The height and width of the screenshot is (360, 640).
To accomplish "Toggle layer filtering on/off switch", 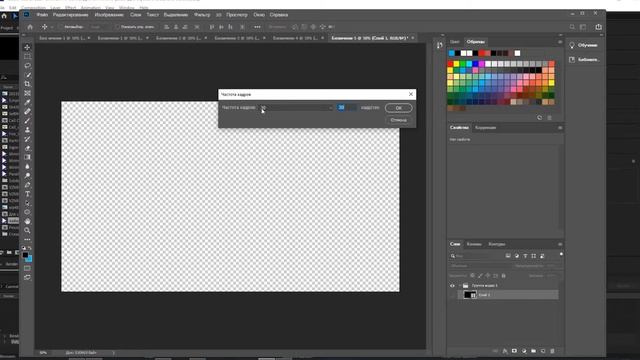I will [x=561, y=255].
